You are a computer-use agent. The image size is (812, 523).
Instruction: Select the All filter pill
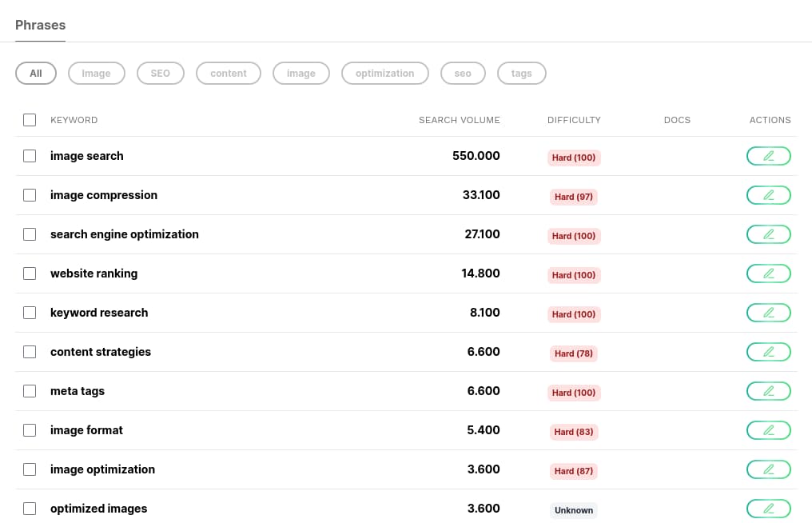tap(35, 73)
